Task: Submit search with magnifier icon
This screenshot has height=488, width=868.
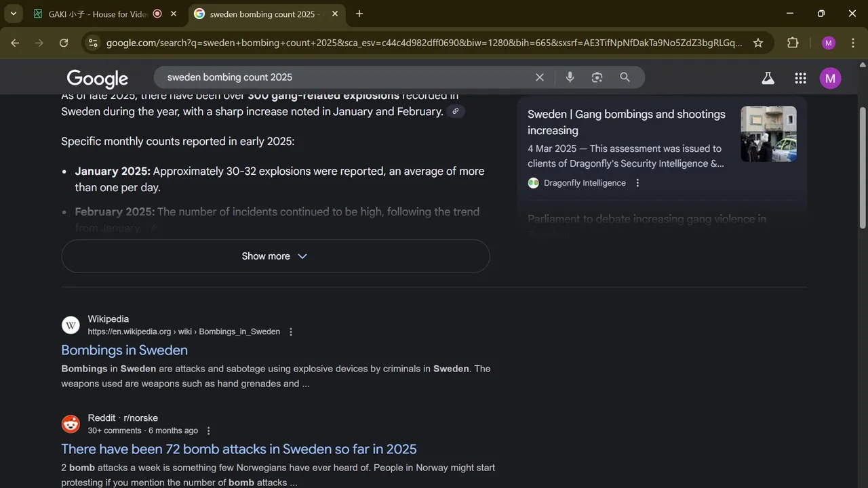Action: click(625, 77)
